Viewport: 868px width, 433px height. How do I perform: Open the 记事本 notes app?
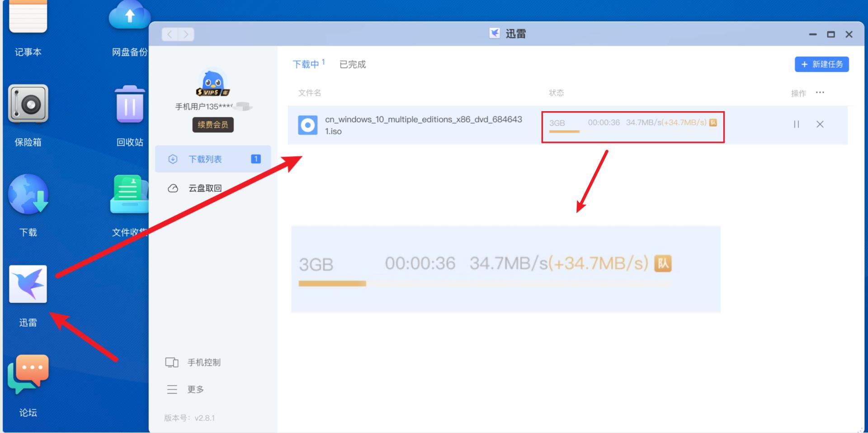point(28,18)
